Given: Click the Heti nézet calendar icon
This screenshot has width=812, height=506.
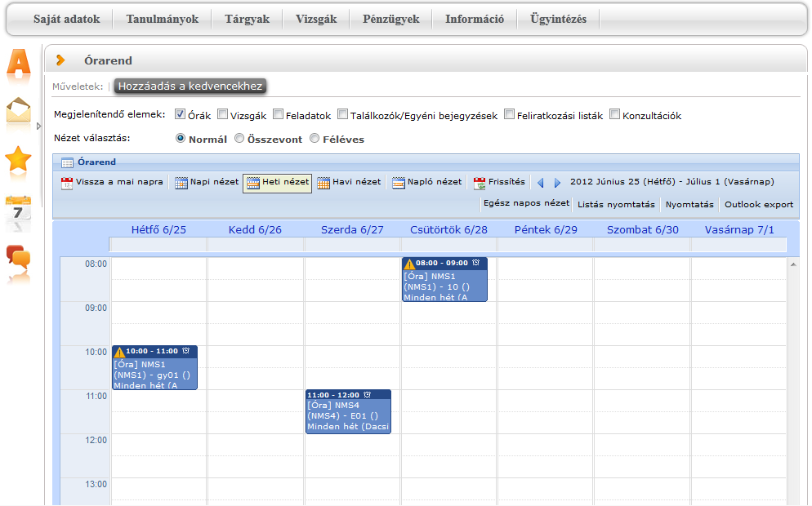Looking at the screenshot, I should [x=252, y=183].
